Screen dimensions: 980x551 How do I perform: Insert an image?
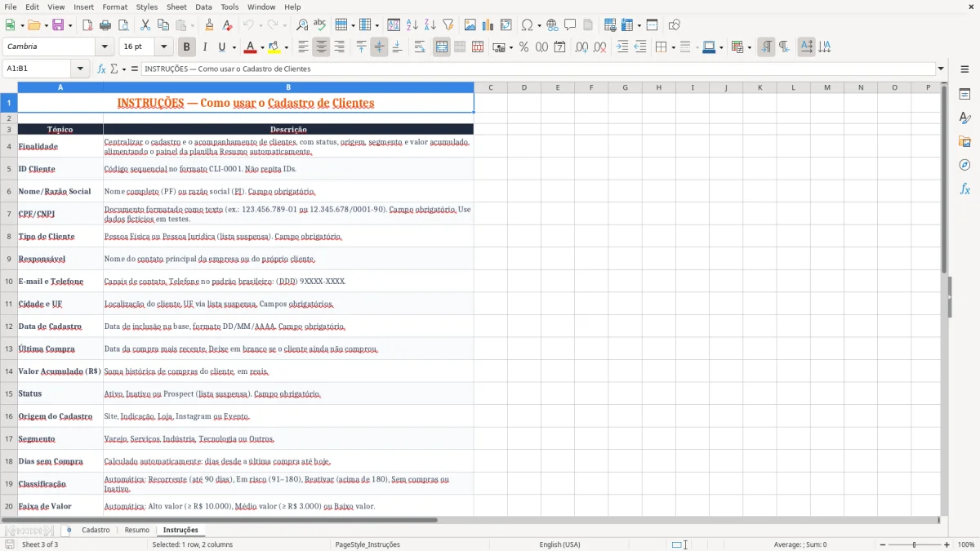point(470,25)
